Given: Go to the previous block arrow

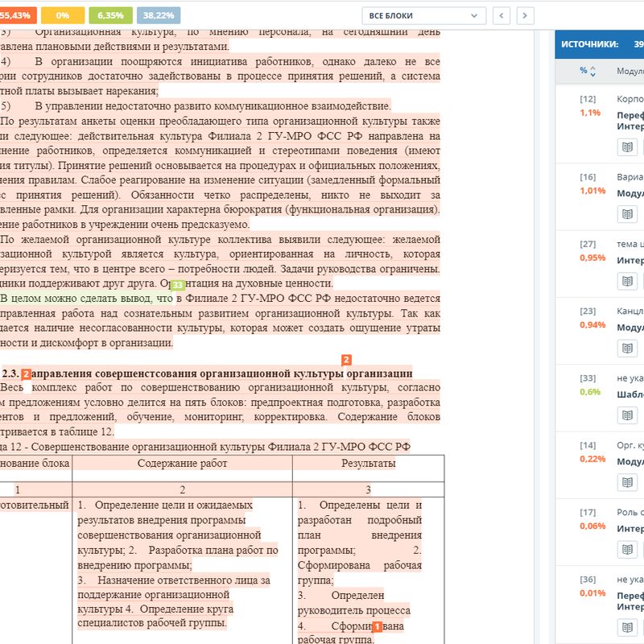Looking at the screenshot, I should click(x=502, y=15).
